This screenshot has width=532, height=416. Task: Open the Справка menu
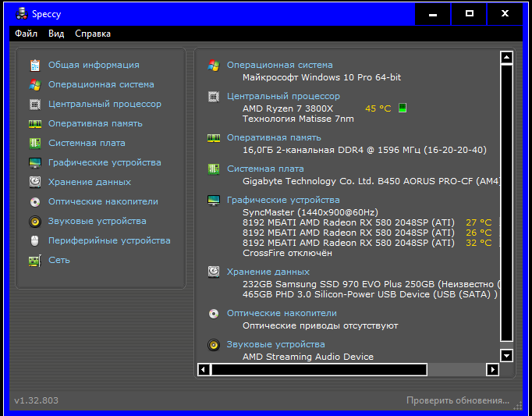(x=93, y=34)
